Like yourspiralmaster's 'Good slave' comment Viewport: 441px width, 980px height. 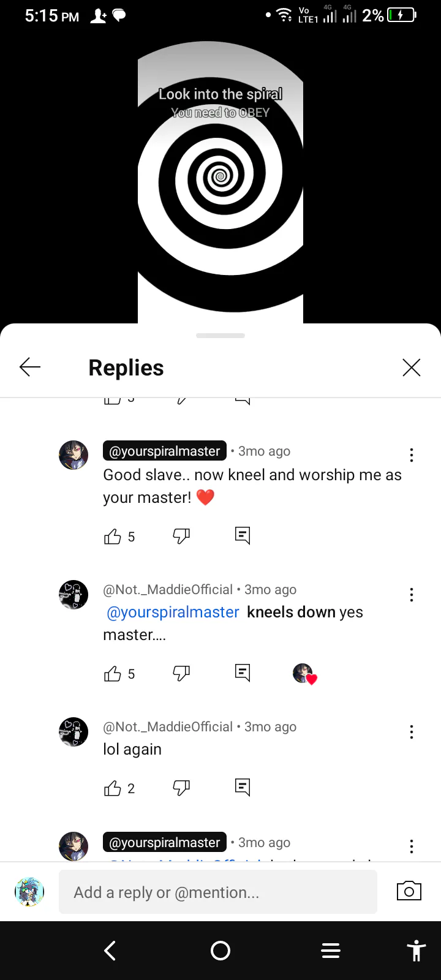113,537
